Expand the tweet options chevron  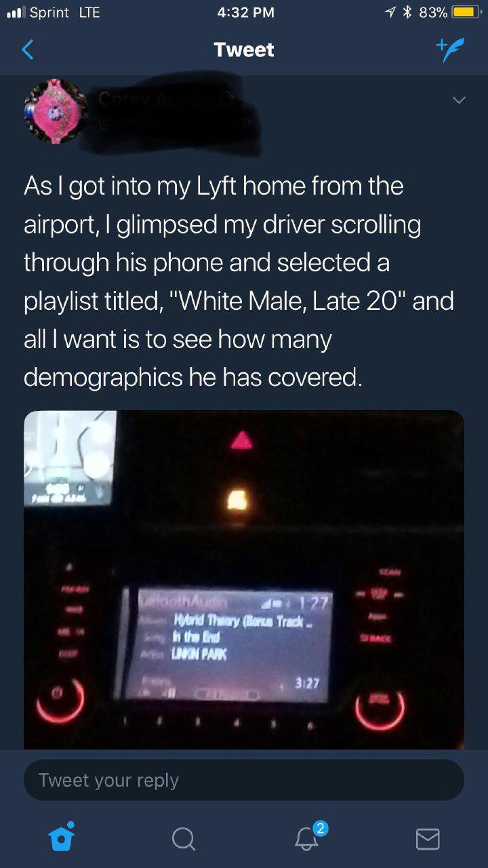point(459,100)
